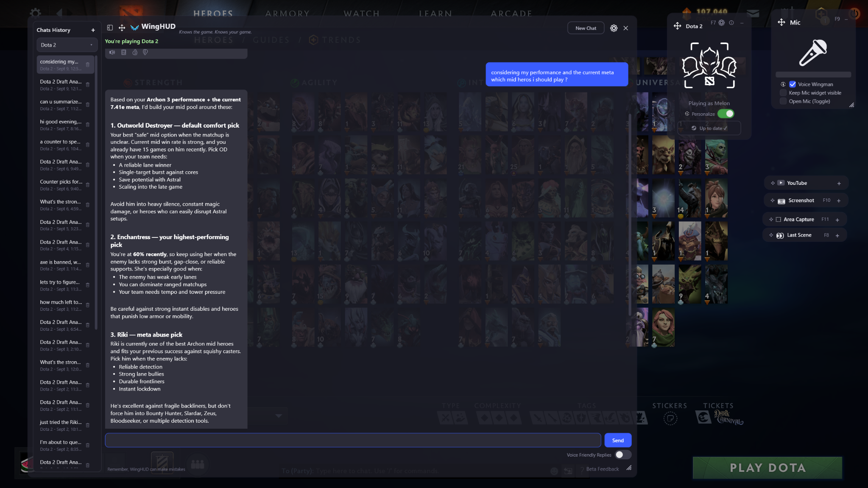Expand the YouTube widget with plus
The height and width of the screenshot is (488, 868).
[839, 183]
